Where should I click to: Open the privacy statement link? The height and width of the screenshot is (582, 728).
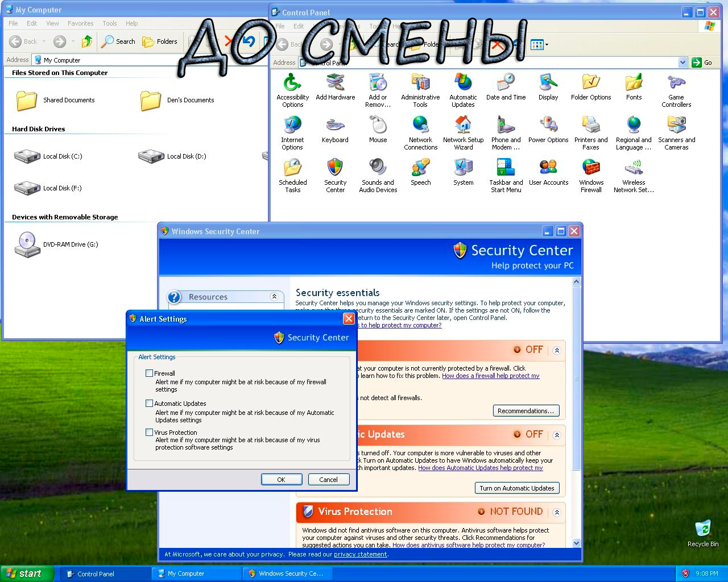point(360,554)
